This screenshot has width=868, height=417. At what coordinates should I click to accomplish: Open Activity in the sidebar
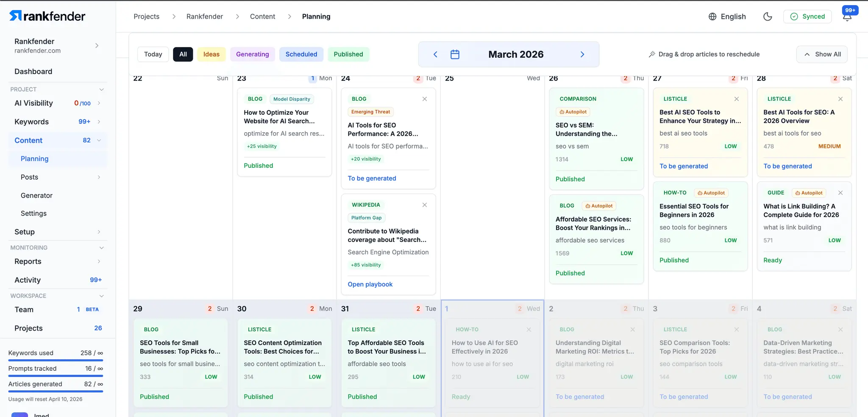tap(58, 280)
